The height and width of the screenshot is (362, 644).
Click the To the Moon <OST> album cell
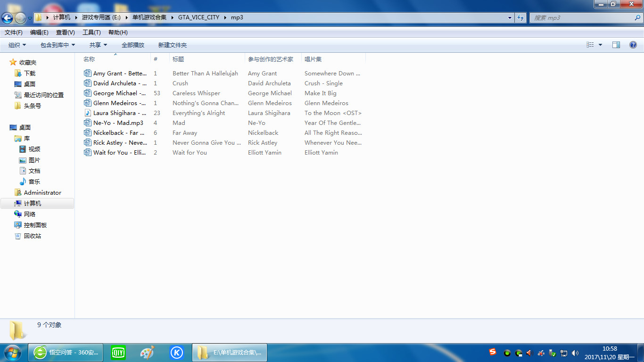coord(333,113)
